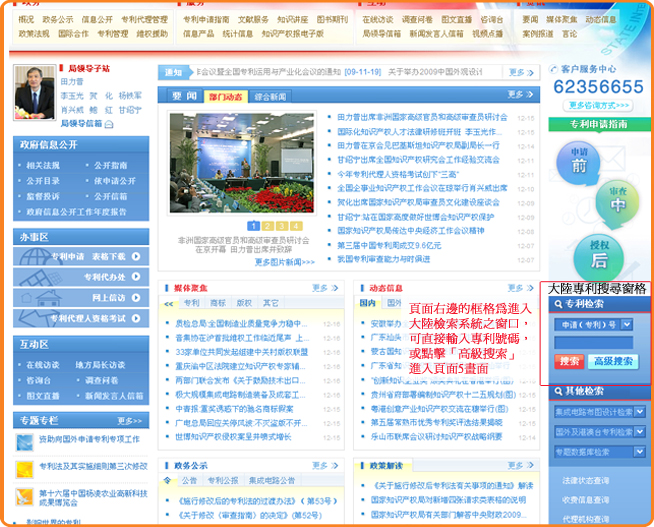Screen dimensions: 654x527
Task: Open 更多 in the 政务公示 panel
Action: coord(325,466)
